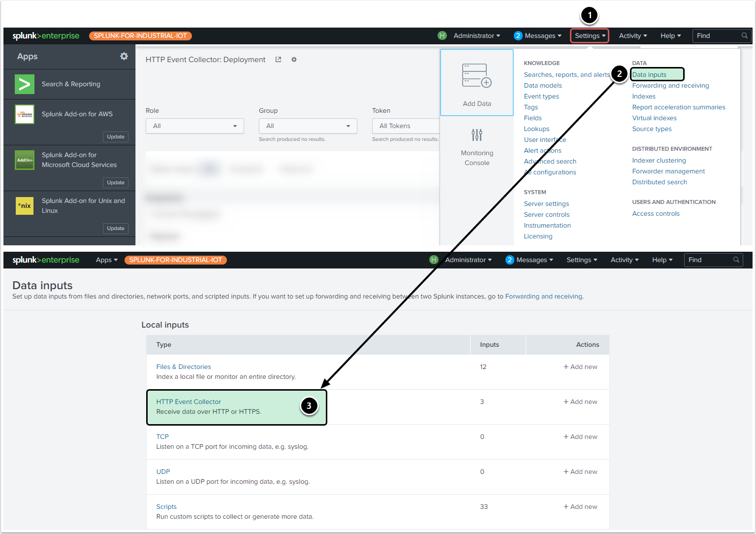Select Access controls in the Settings menu
This screenshot has width=756, height=534.
point(656,214)
